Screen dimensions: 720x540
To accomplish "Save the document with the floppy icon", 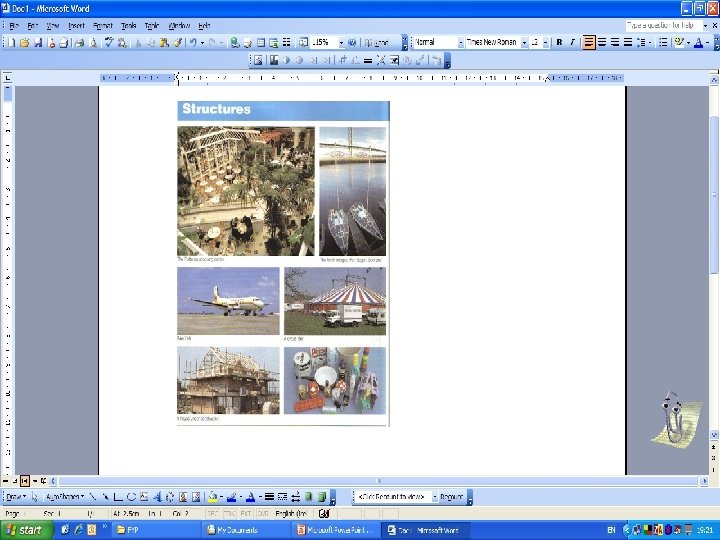I will [38, 43].
